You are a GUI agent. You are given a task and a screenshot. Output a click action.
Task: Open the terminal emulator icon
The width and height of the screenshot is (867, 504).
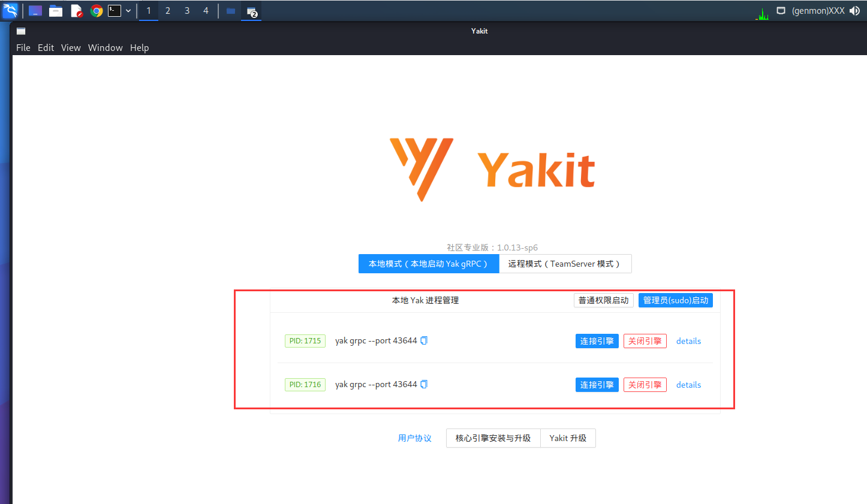(115, 11)
